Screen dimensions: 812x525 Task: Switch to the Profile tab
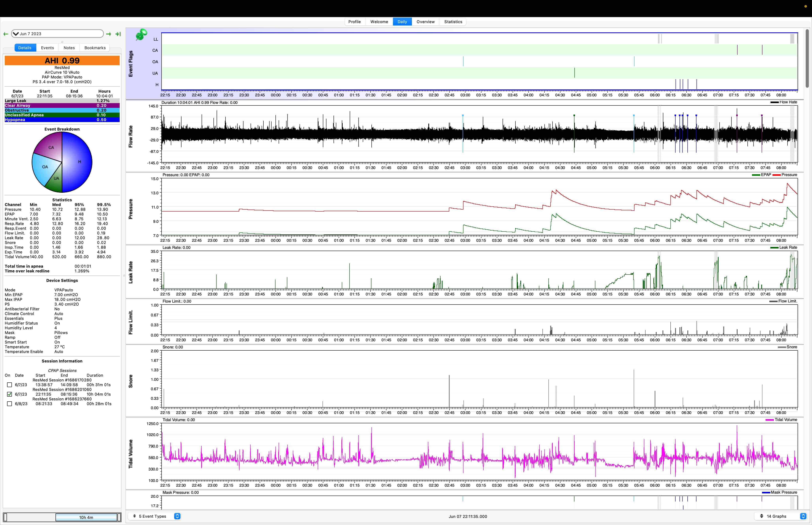tap(354, 22)
